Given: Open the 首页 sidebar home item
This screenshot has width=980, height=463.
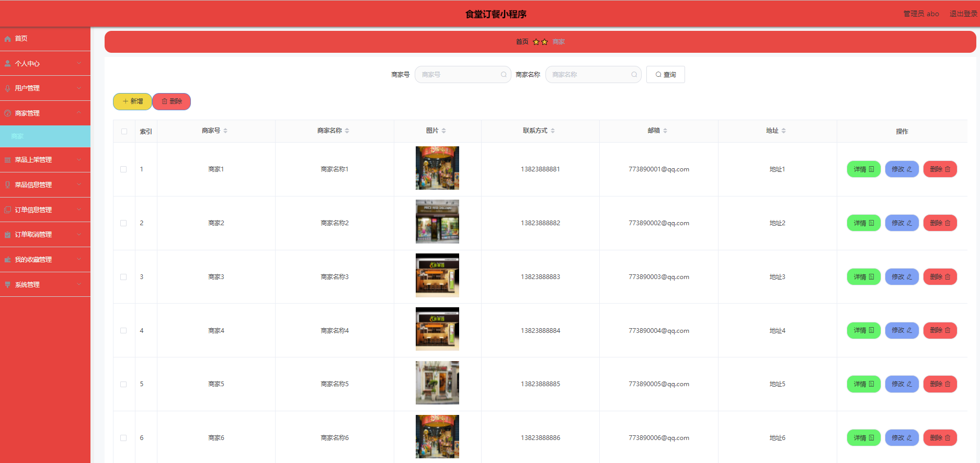Looking at the screenshot, I should (x=45, y=39).
